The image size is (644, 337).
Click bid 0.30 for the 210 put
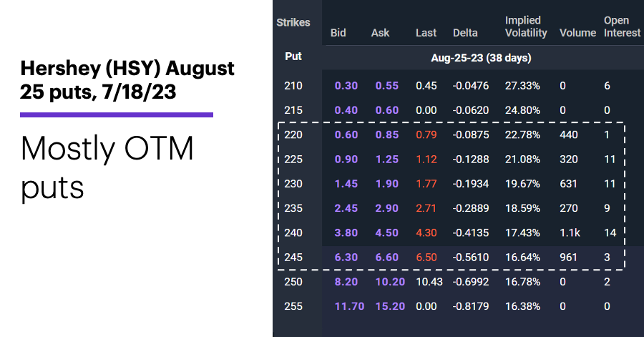pos(346,86)
